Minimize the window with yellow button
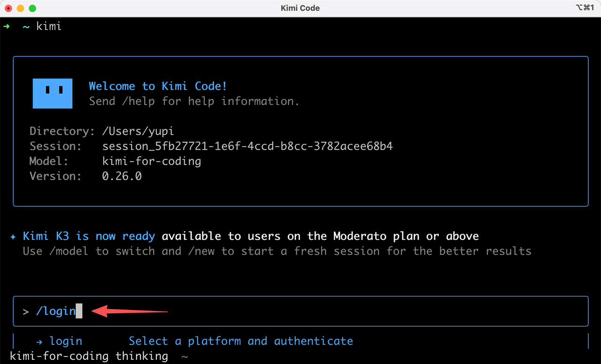The width and height of the screenshot is (601, 364). (x=20, y=8)
